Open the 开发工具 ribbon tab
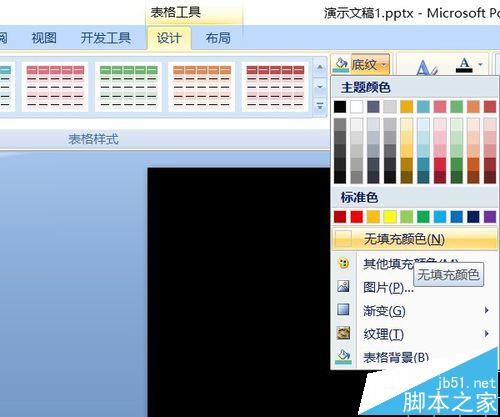 coord(106,38)
